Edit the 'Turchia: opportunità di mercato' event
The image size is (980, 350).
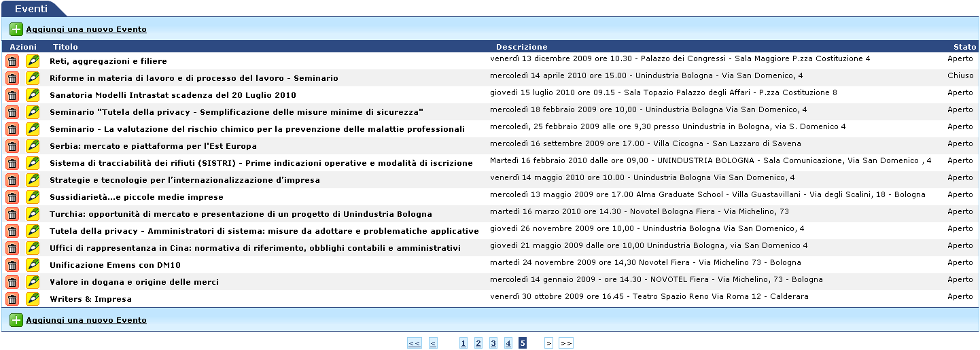tap(33, 214)
